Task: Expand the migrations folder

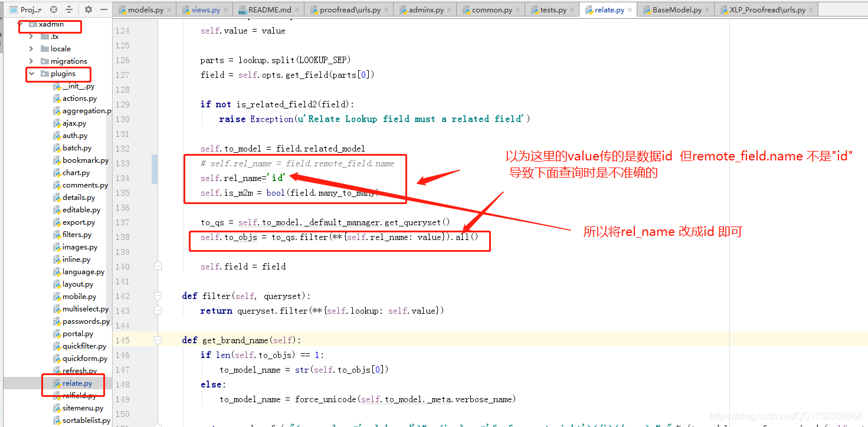Action: 31,61
